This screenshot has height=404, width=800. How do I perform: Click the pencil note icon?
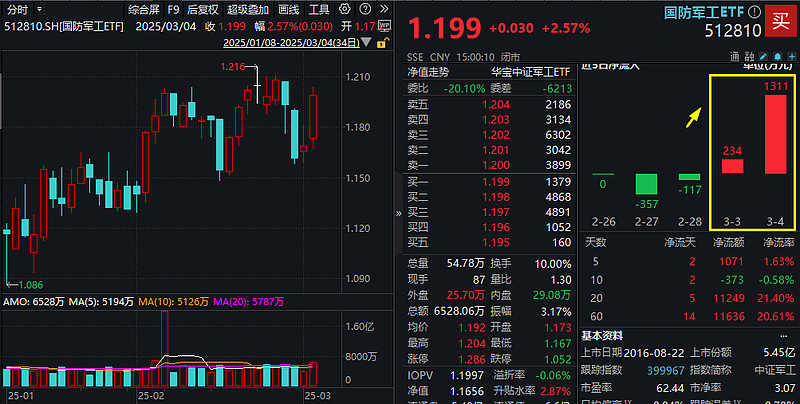763,57
